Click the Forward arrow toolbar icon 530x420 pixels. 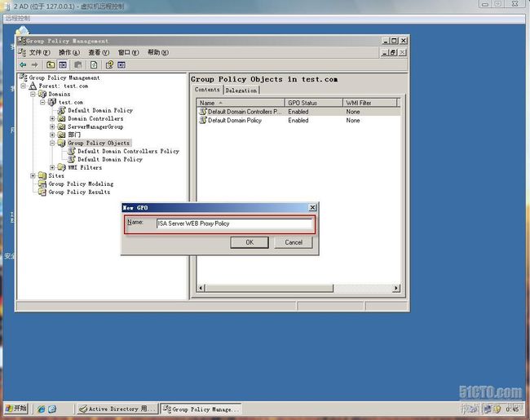[x=35, y=64]
